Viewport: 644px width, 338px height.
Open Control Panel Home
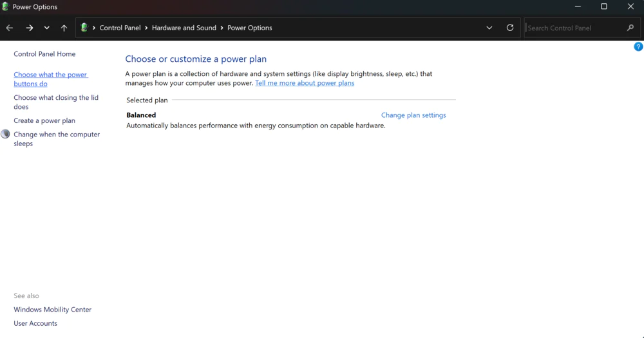point(44,54)
